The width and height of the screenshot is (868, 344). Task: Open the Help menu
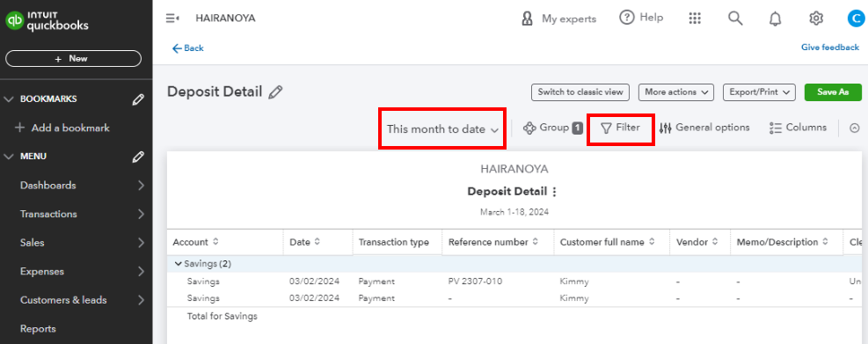click(x=641, y=18)
